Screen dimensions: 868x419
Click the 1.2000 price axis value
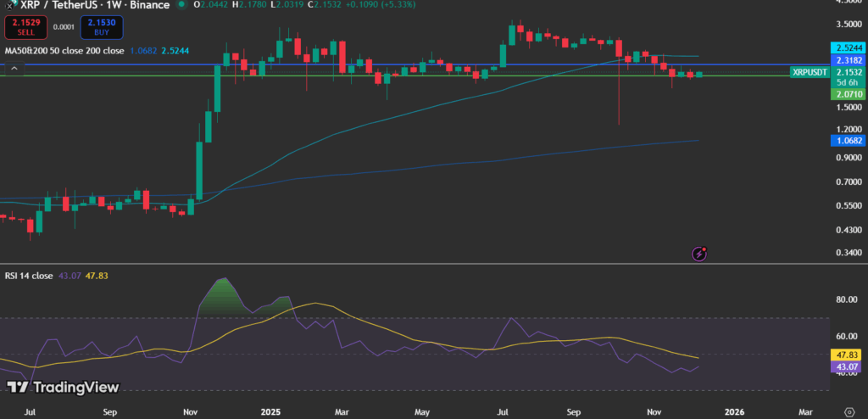click(849, 129)
